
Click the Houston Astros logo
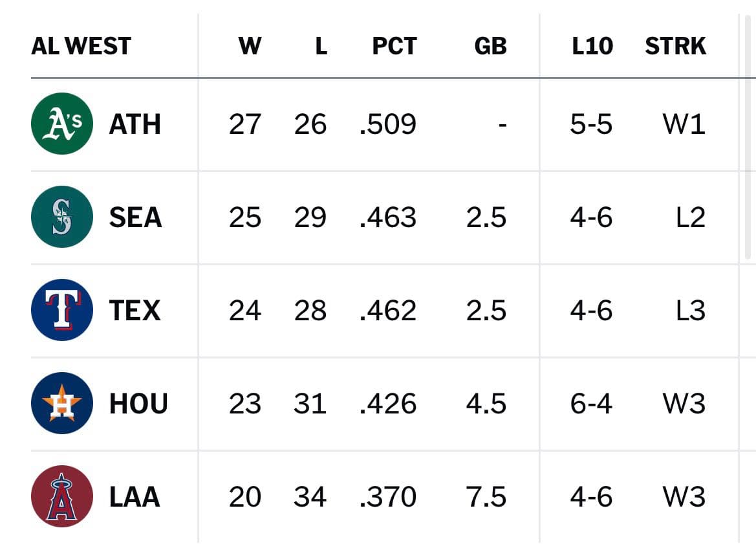61,403
